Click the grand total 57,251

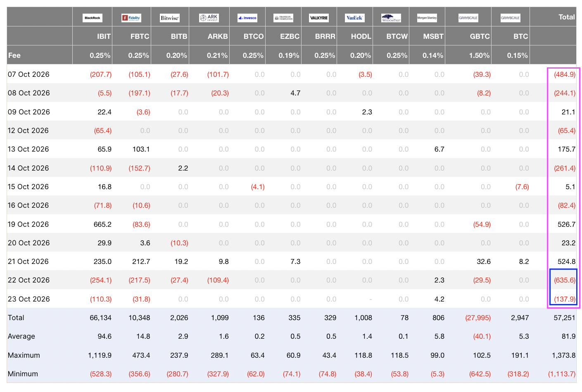click(564, 318)
